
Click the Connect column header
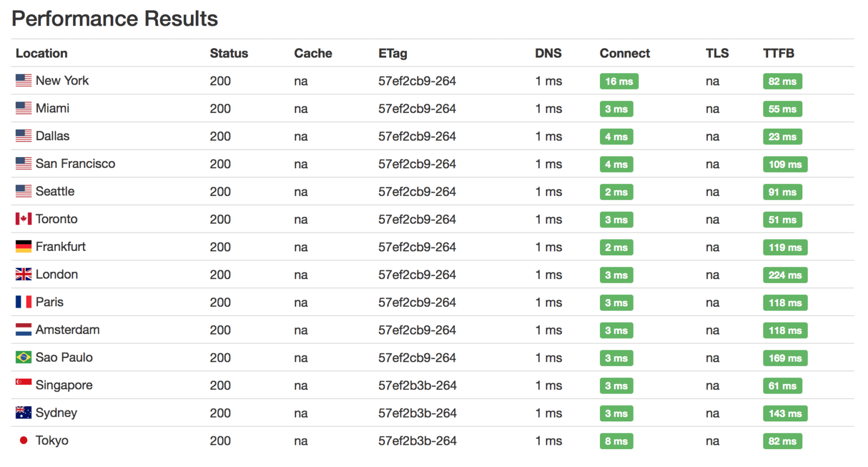pyautogui.click(x=624, y=53)
